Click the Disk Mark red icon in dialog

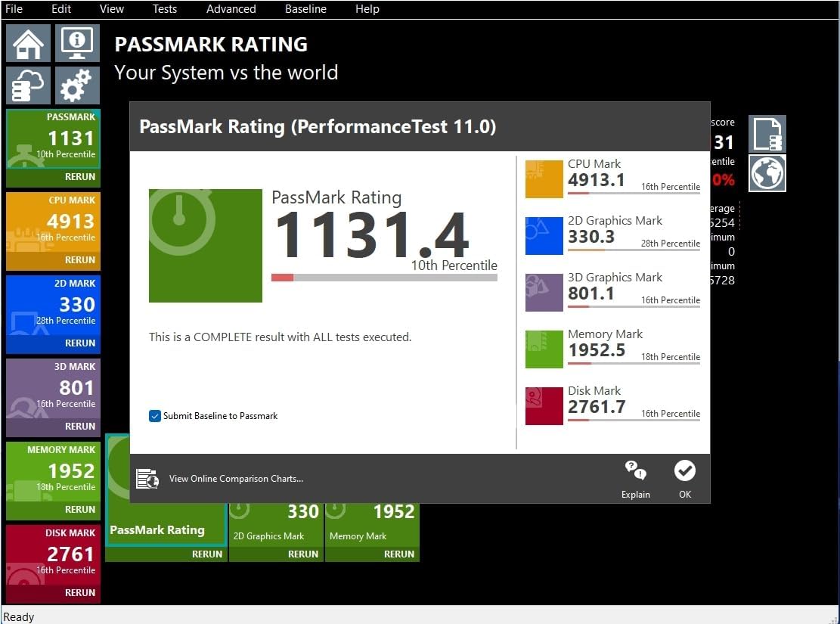pyautogui.click(x=544, y=406)
